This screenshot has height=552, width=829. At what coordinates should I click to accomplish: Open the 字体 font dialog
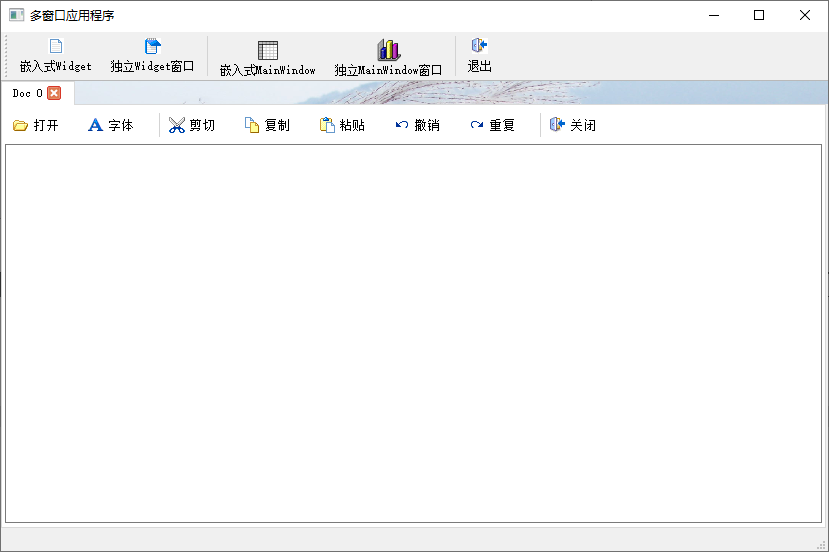point(110,125)
